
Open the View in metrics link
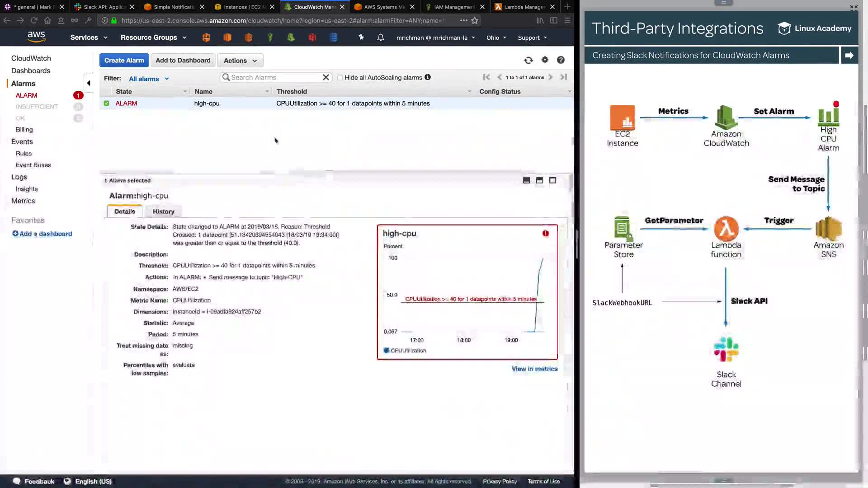pyautogui.click(x=534, y=369)
